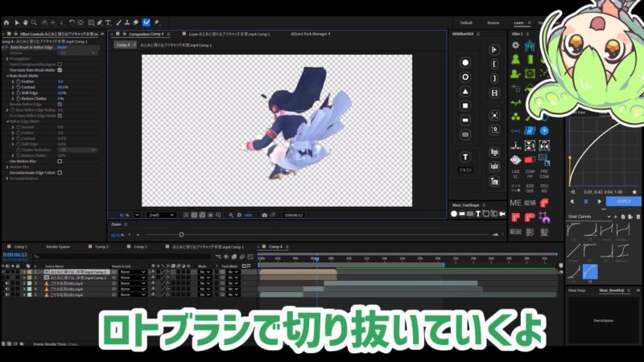The image size is (644, 362).
Task: Click the filled circle shape in MilMikanNG4
Action: click(x=465, y=62)
